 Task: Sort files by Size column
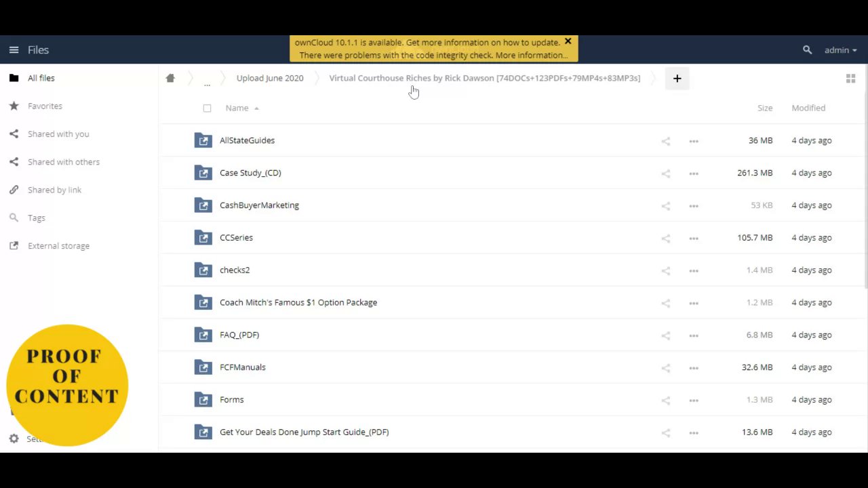pyautogui.click(x=765, y=108)
